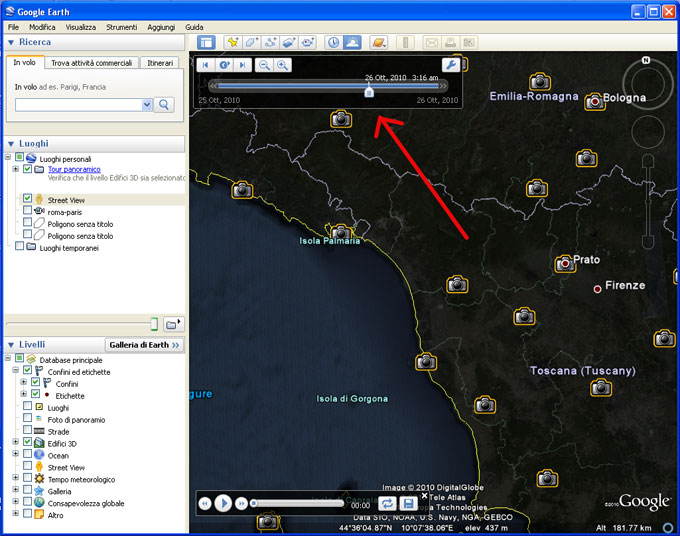
Task: Add a polygon from the toolbar
Action: pos(252,42)
